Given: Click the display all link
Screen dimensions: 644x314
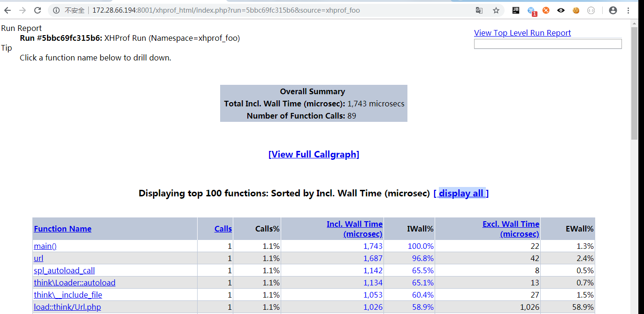Looking at the screenshot, I should coord(460,193).
